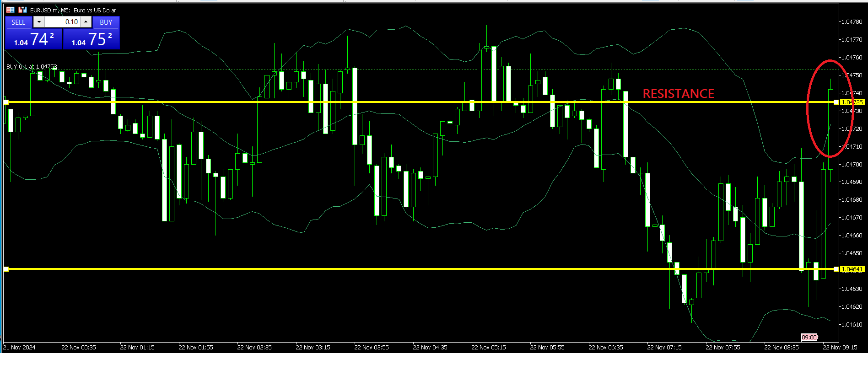Click the right handle of the lower yellow line
This screenshot has height=370, width=868.
point(836,269)
